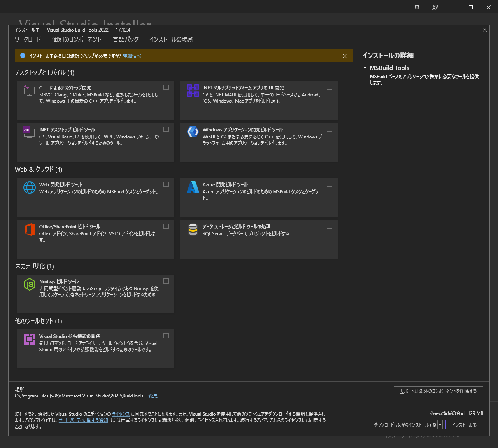Select the C++ desktop development workload icon
The height and width of the screenshot is (448, 498).
29,91
